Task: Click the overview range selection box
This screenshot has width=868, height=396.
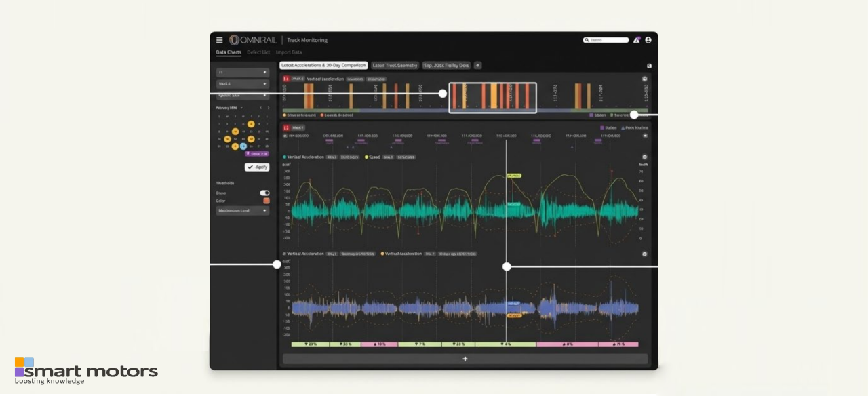Action: (x=492, y=98)
